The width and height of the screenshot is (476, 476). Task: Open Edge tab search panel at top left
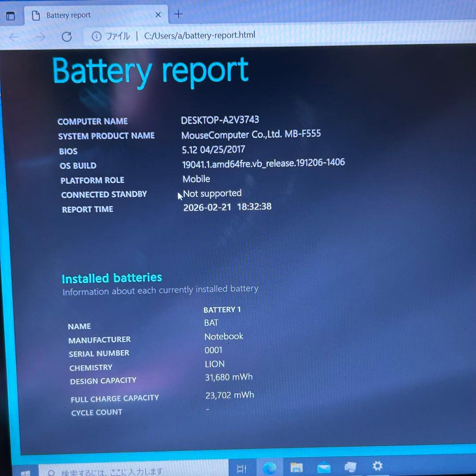pos(11,15)
